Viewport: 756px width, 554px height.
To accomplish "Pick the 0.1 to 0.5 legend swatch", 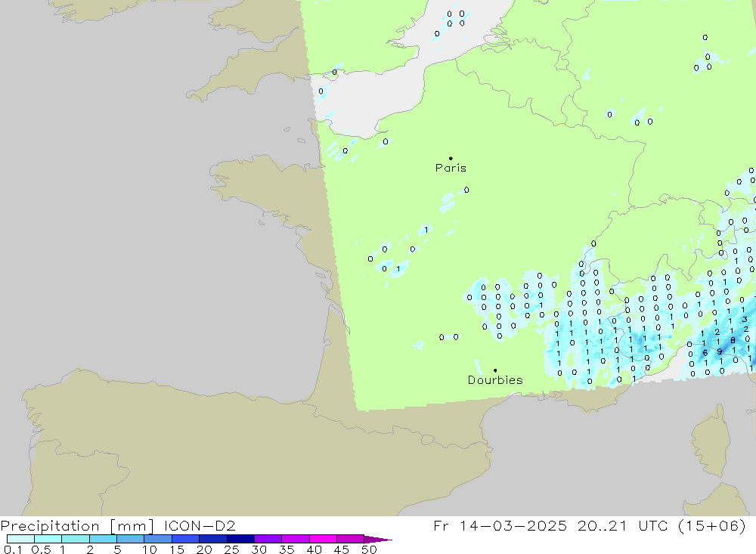I will pos(20,539).
